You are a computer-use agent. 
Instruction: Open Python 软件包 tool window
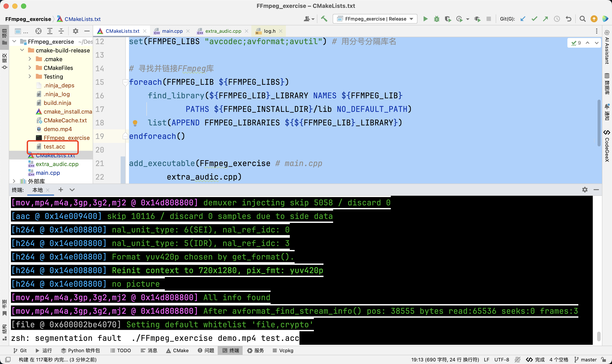pos(80,350)
